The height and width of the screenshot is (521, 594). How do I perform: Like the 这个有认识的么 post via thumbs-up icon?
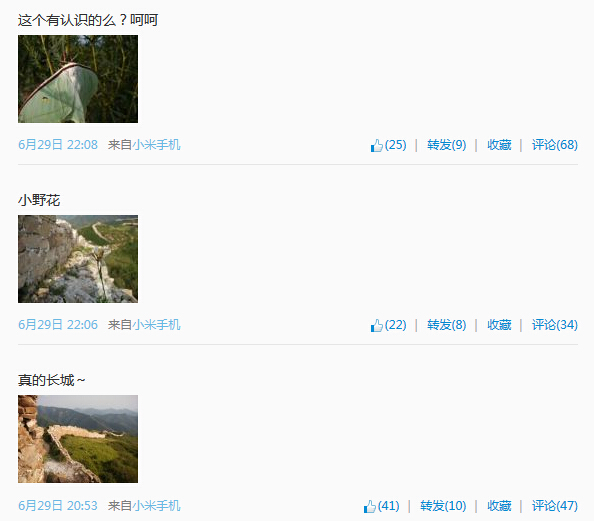click(x=377, y=145)
